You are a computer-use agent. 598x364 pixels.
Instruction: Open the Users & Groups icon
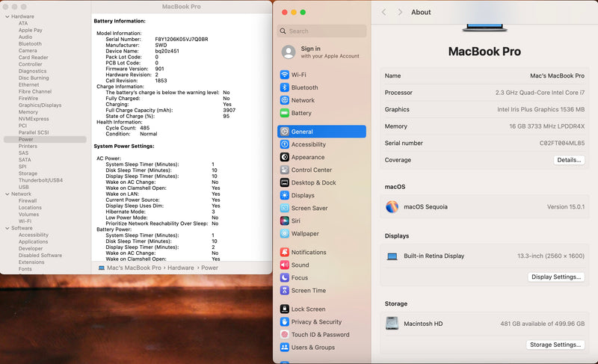tap(285, 348)
